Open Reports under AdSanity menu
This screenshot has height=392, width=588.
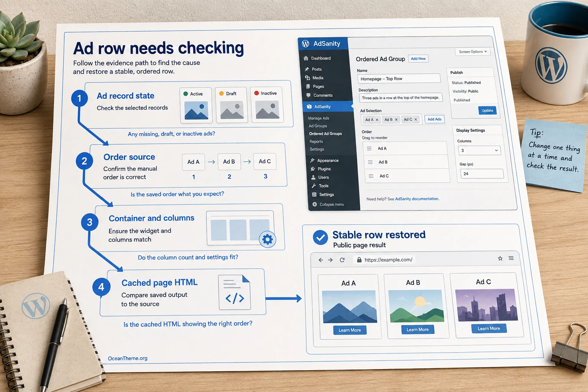pyautogui.click(x=316, y=142)
